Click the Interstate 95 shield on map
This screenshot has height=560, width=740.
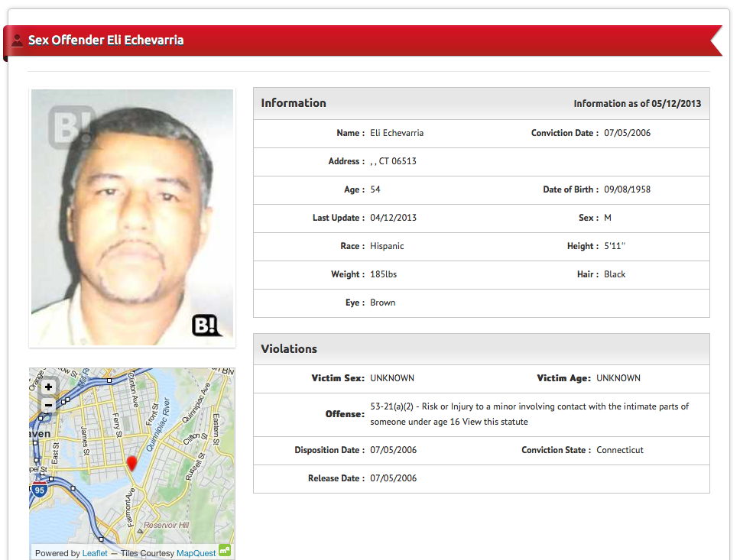(39, 490)
